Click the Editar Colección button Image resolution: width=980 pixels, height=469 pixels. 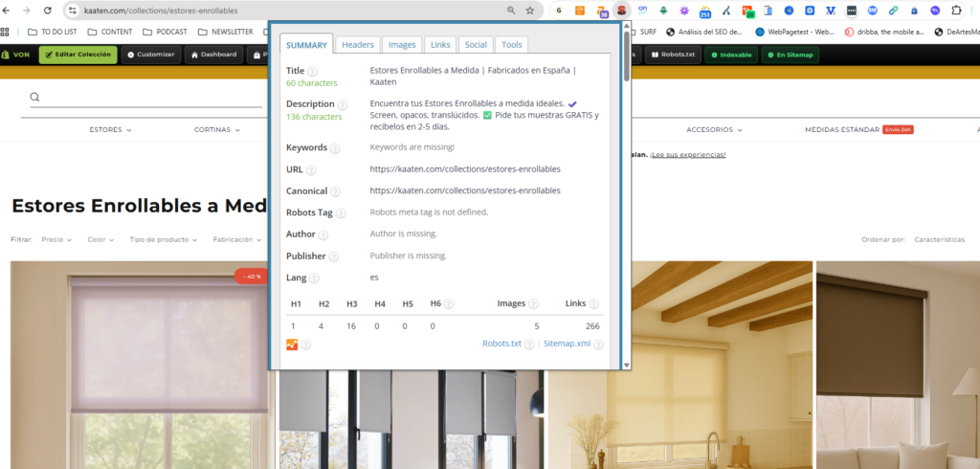pyautogui.click(x=78, y=55)
